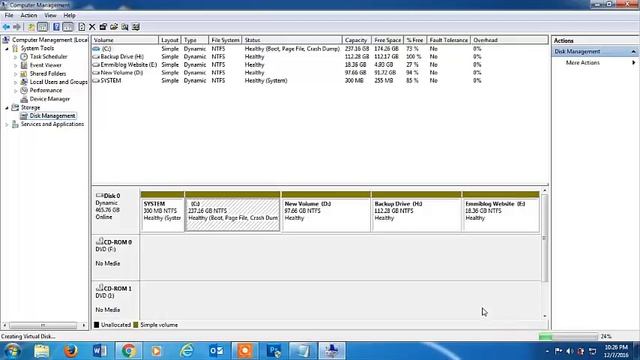
Task: Select Shared Folders tree node
Action: point(48,73)
